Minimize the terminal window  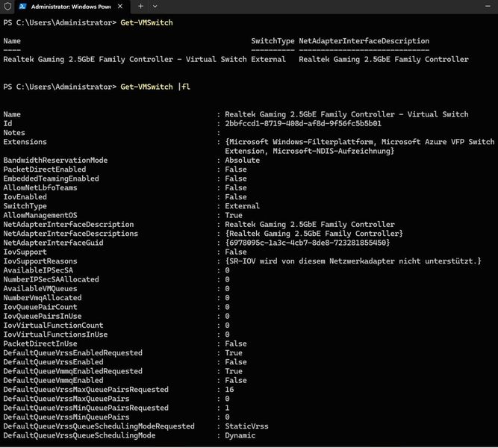tap(488, 7)
